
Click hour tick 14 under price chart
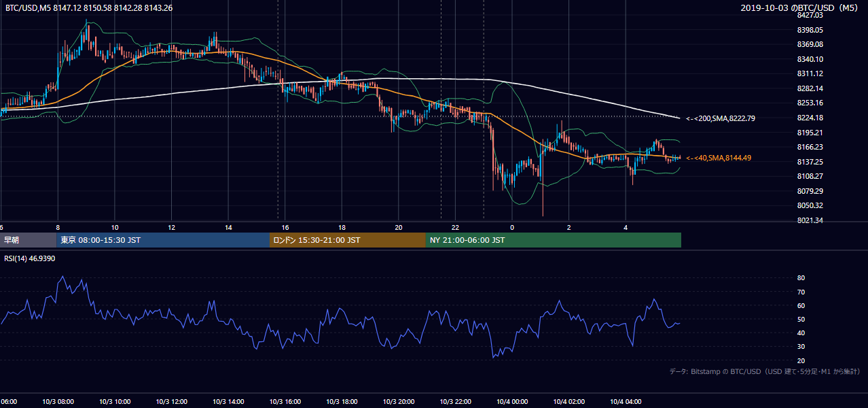pyautogui.click(x=228, y=227)
